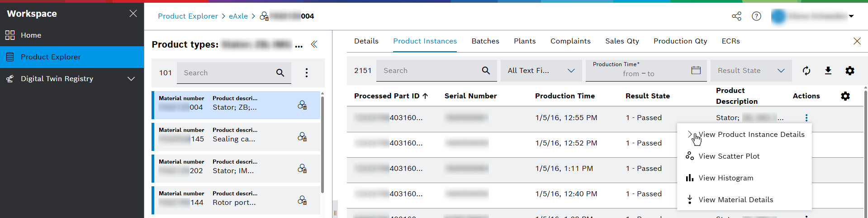Image resolution: width=868 pixels, height=218 pixels.
Task: Open toolbar settings gear icon
Action: click(850, 71)
